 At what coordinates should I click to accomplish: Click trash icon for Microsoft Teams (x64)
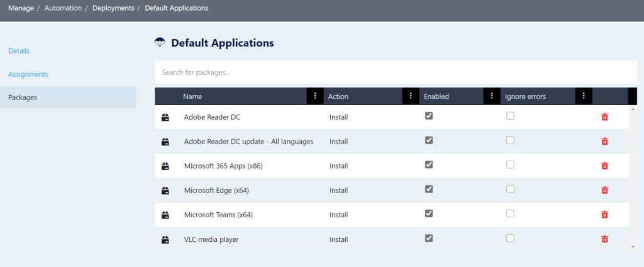(x=604, y=215)
